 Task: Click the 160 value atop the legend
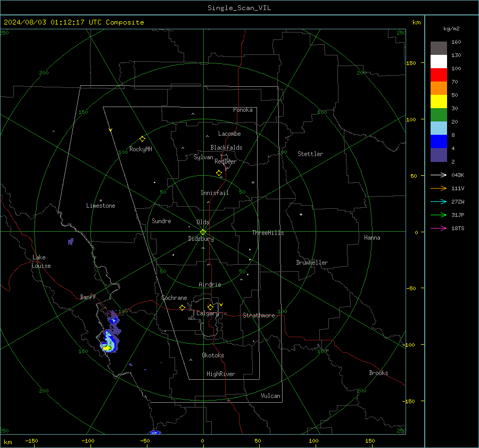click(456, 42)
